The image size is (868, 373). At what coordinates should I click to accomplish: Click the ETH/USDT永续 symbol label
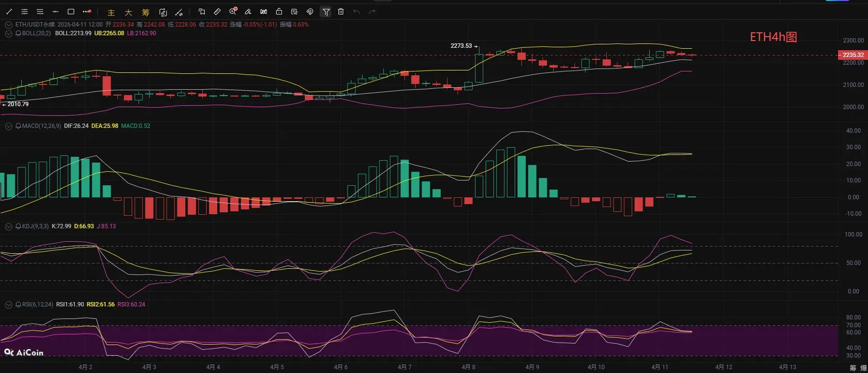click(35, 25)
